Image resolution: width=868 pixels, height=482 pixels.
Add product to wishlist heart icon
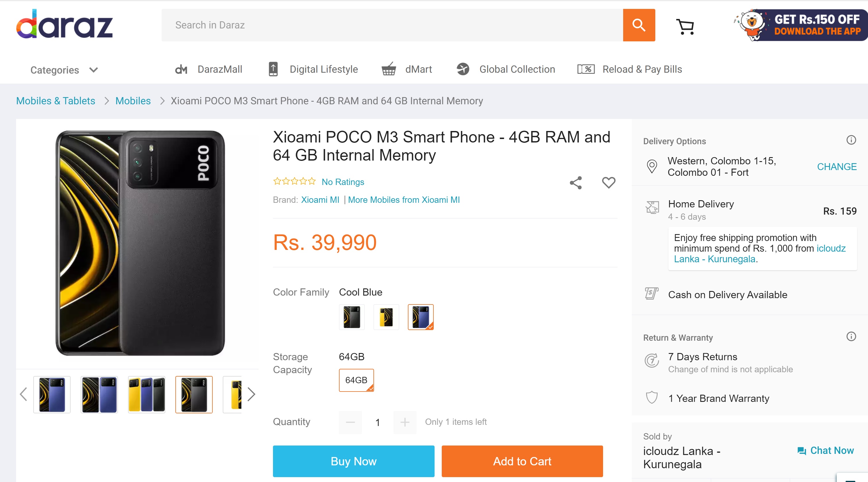coord(608,182)
